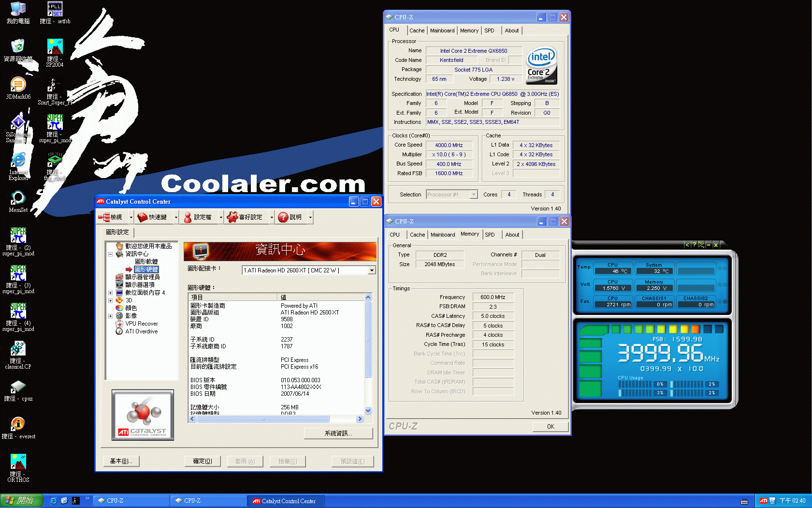The height and width of the screenshot is (508, 812).
Task: Open the 喜好設定 dropdown arrow
Action: [x=272, y=217]
